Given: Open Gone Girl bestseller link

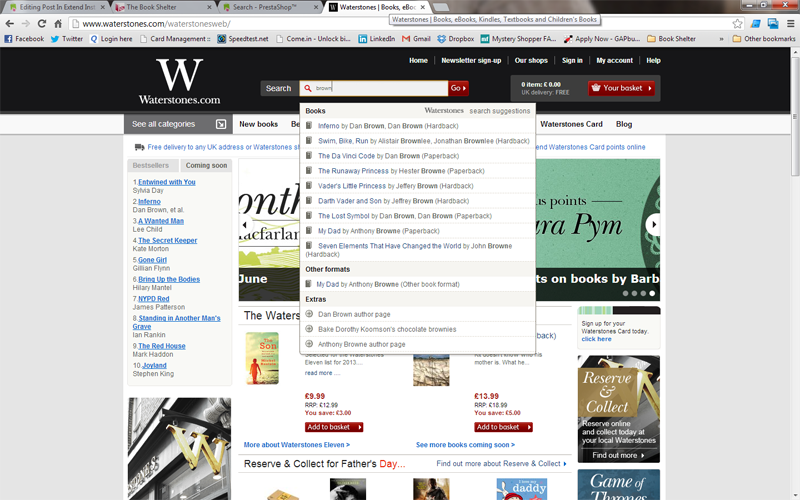Looking at the screenshot, I should pyautogui.click(x=152, y=260).
